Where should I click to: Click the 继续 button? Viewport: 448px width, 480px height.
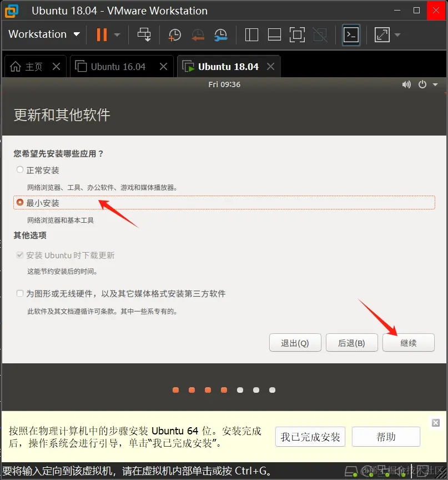[409, 343]
